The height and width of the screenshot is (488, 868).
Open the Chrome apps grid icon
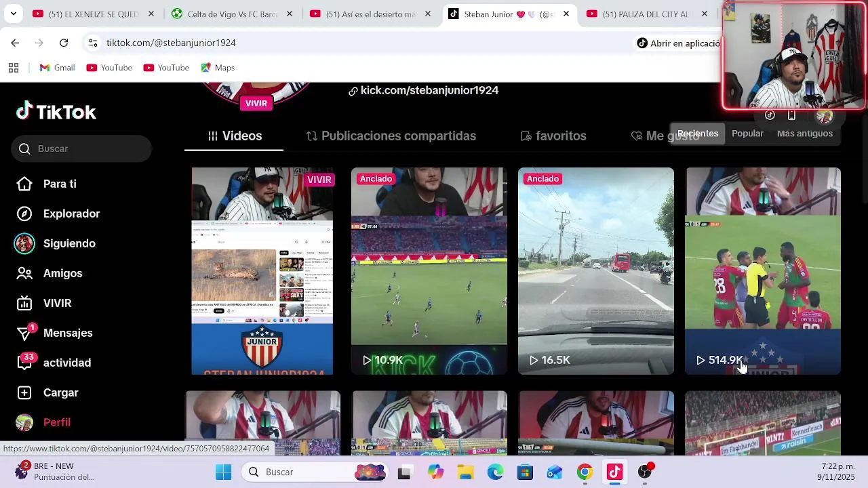14,68
